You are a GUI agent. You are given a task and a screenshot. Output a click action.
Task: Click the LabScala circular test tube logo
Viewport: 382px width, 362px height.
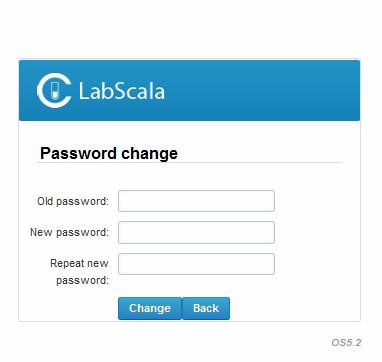(x=54, y=90)
